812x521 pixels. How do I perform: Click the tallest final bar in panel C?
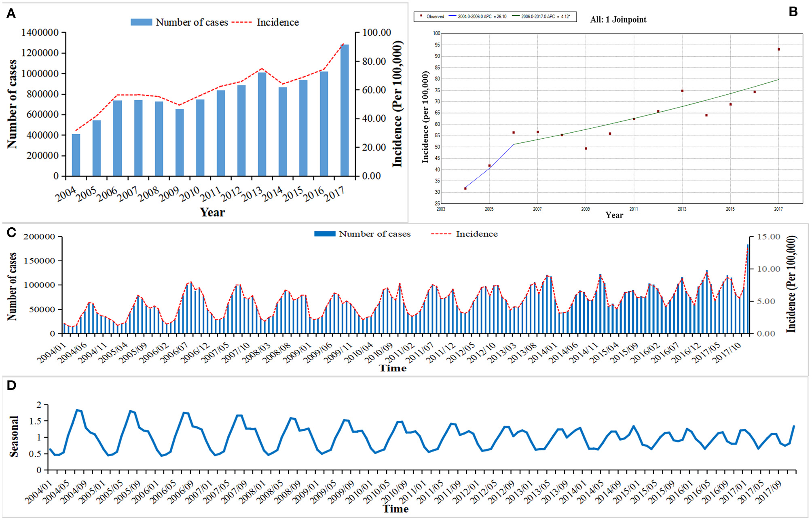coord(748,289)
